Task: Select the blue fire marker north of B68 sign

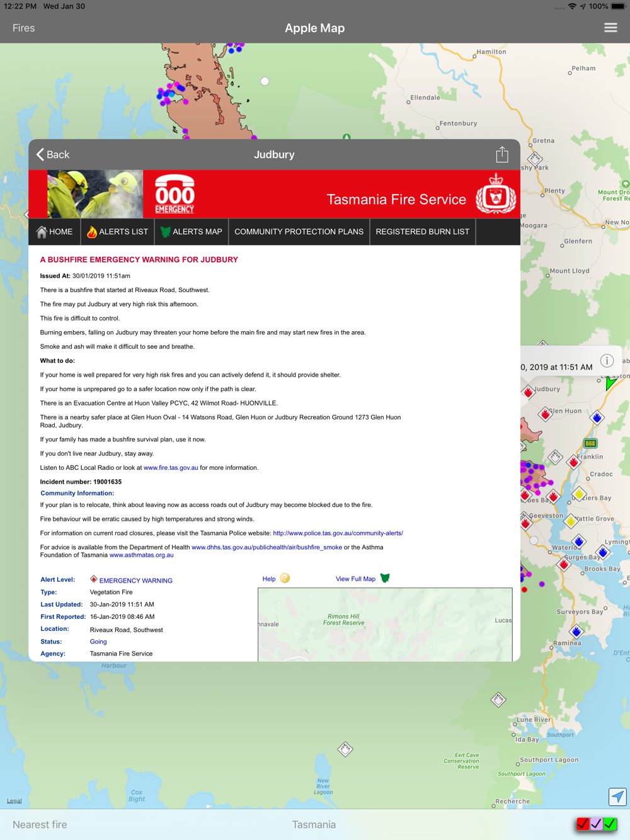Action: (597, 417)
